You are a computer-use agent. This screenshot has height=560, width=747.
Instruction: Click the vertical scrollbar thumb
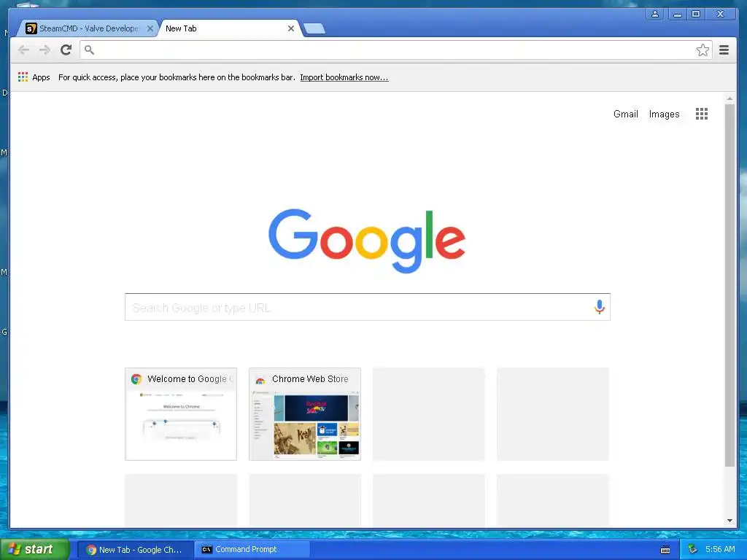[729, 285]
